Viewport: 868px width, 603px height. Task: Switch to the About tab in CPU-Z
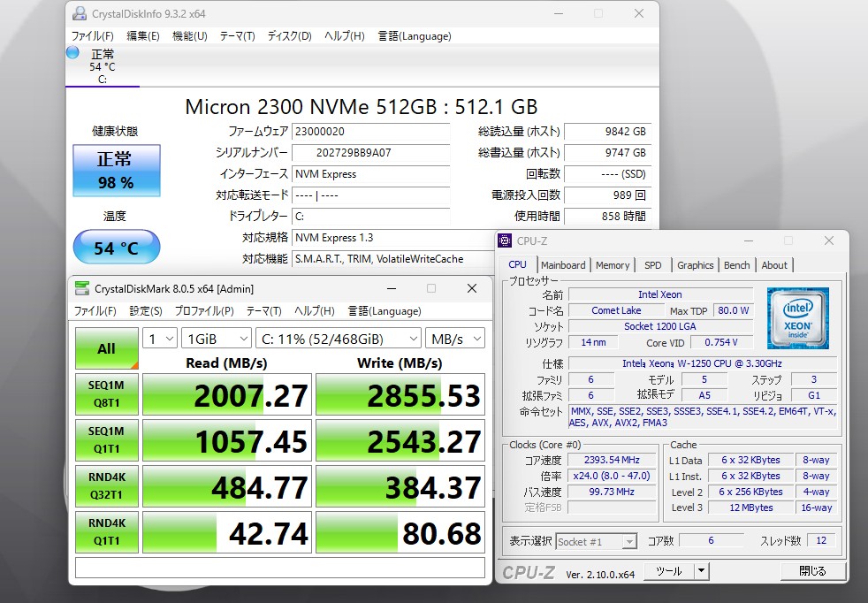point(774,265)
